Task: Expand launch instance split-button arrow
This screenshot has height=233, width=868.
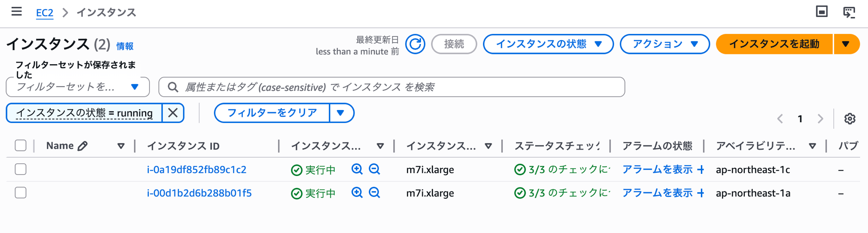Action: pyautogui.click(x=845, y=44)
